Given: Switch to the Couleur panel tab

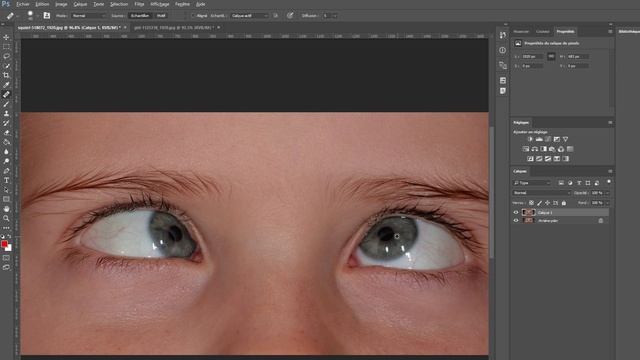Looking at the screenshot, I should pyautogui.click(x=542, y=31).
